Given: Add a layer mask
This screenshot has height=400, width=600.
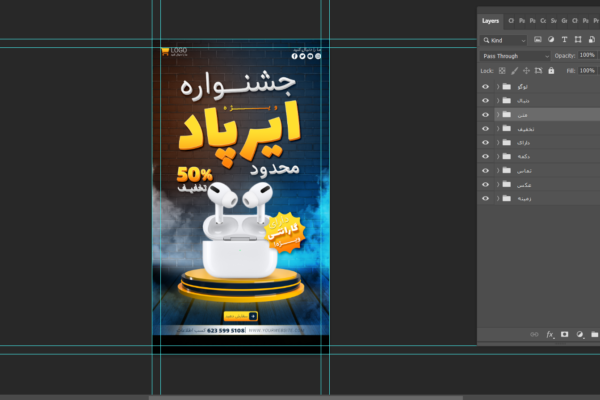Looking at the screenshot, I should (x=565, y=334).
